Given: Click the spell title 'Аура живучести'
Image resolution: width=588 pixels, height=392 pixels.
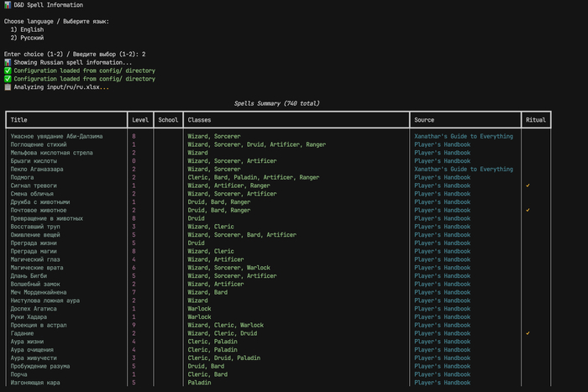Looking at the screenshot, I should pos(34,358).
